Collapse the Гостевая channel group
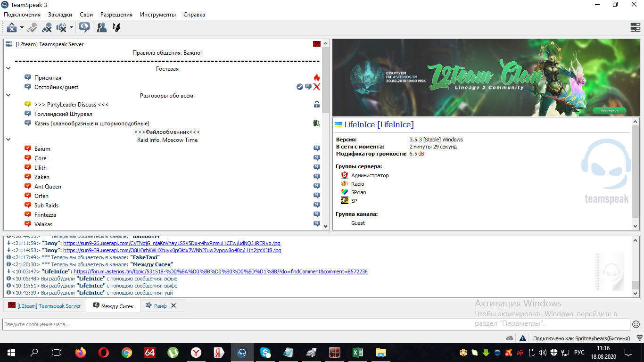 [x=8, y=69]
